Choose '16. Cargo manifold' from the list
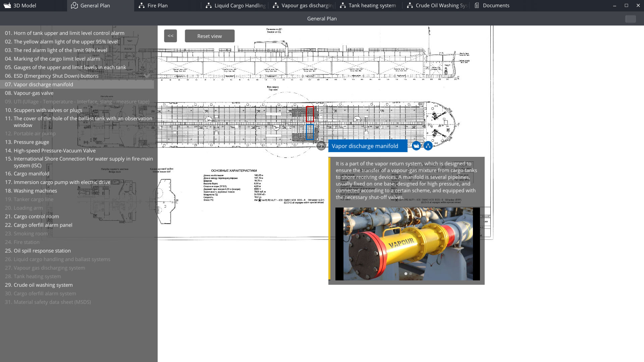 click(x=31, y=174)
